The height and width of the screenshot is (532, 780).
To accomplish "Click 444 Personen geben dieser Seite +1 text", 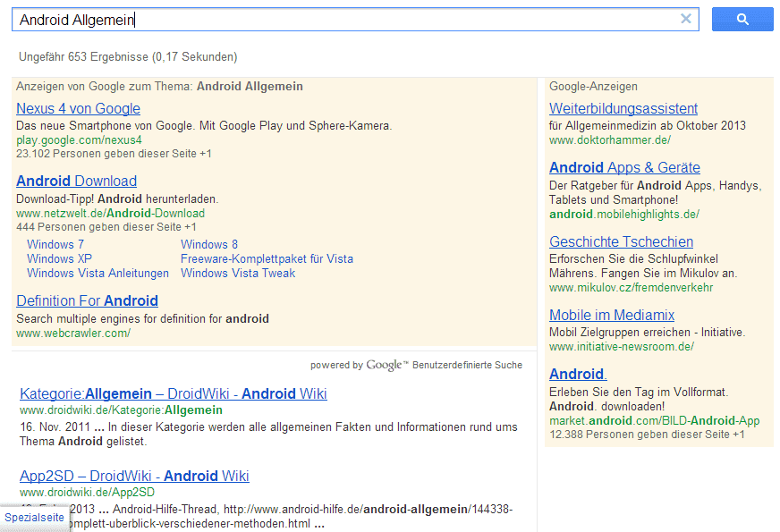I will point(106,227).
